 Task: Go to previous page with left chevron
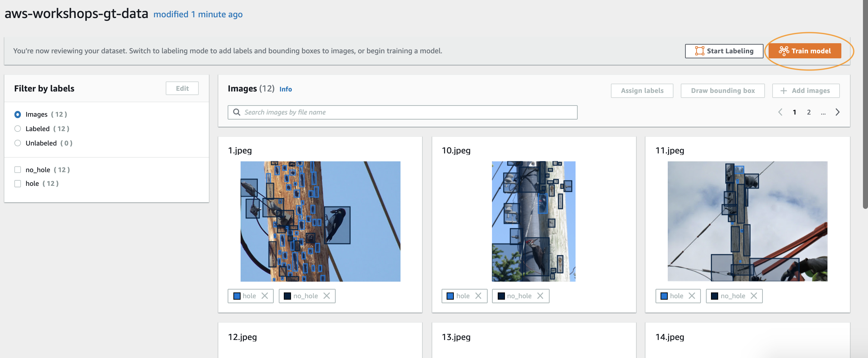(780, 112)
